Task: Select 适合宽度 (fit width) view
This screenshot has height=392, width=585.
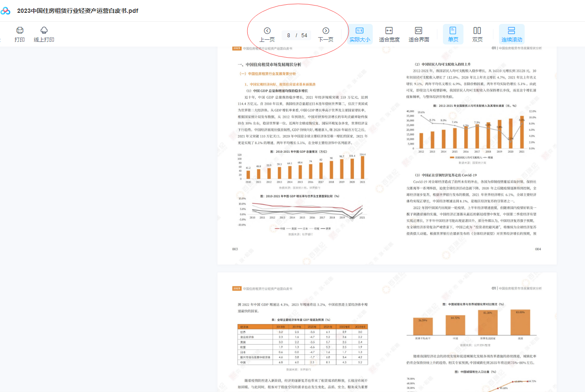Action: [x=389, y=34]
